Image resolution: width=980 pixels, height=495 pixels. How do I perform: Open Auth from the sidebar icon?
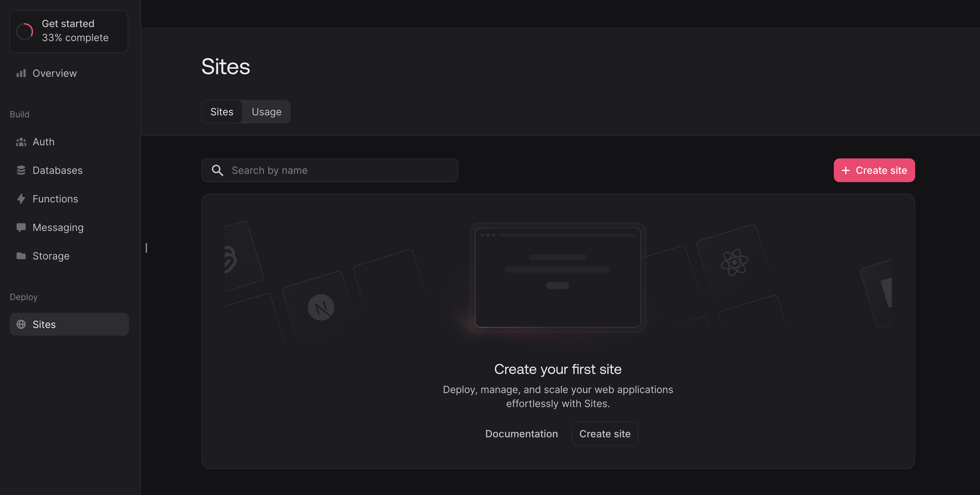[21, 141]
